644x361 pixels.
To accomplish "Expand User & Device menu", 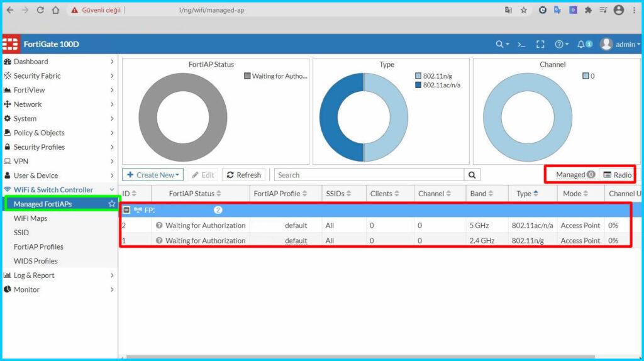I will pyautogui.click(x=58, y=175).
